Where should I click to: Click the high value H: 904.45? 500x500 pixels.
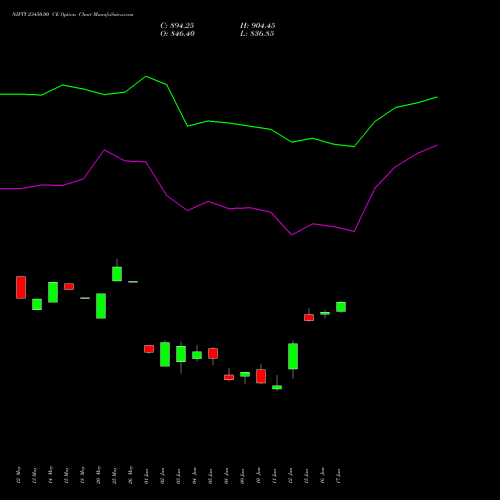click(257, 26)
